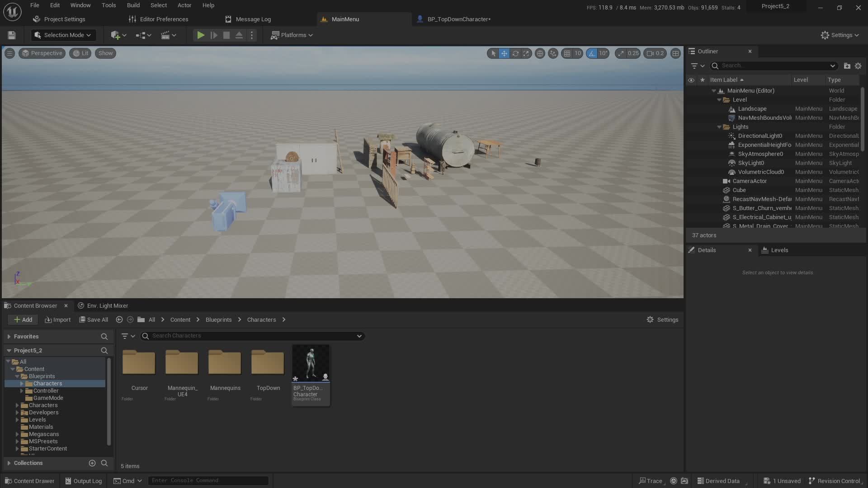
Task: Click the Import button in the Content Browser
Action: (57, 319)
